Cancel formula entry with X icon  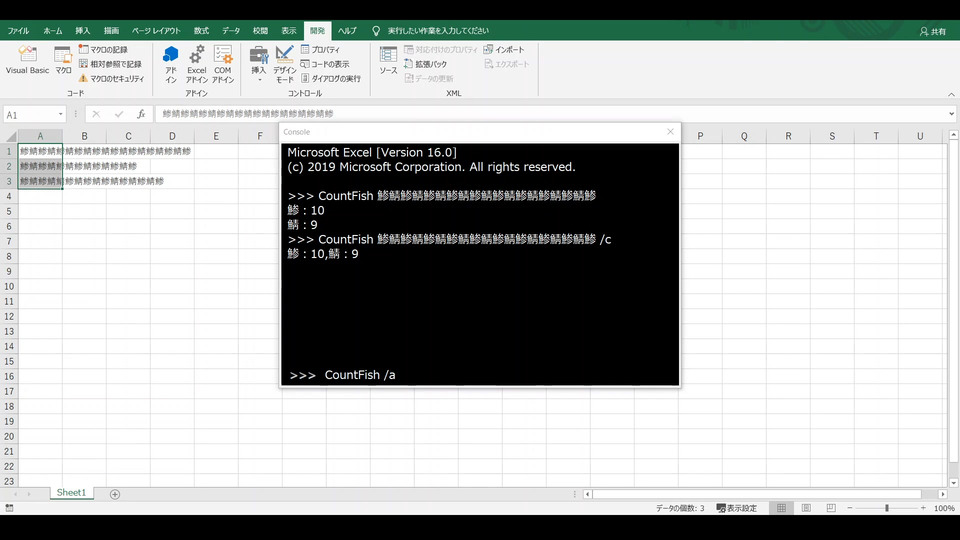tap(96, 114)
